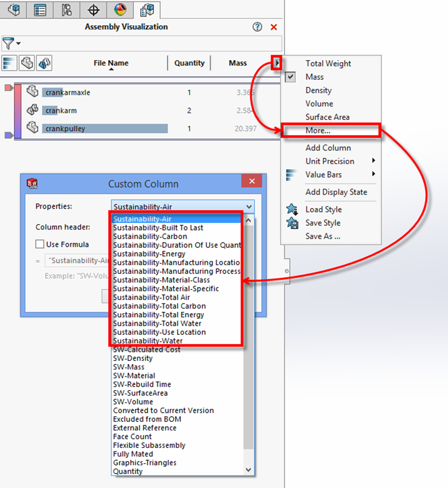Click the grouped/ungrouped view icon

(45, 63)
